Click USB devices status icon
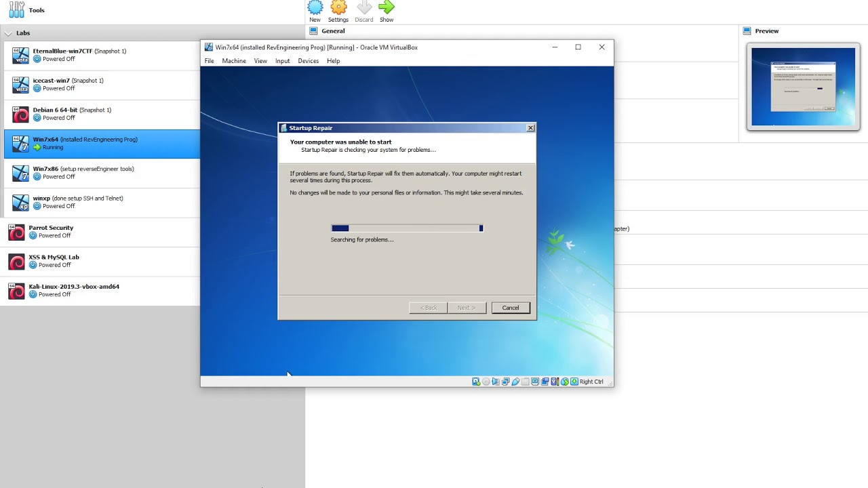This screenshot has height=488, width=868. point(515,382)
